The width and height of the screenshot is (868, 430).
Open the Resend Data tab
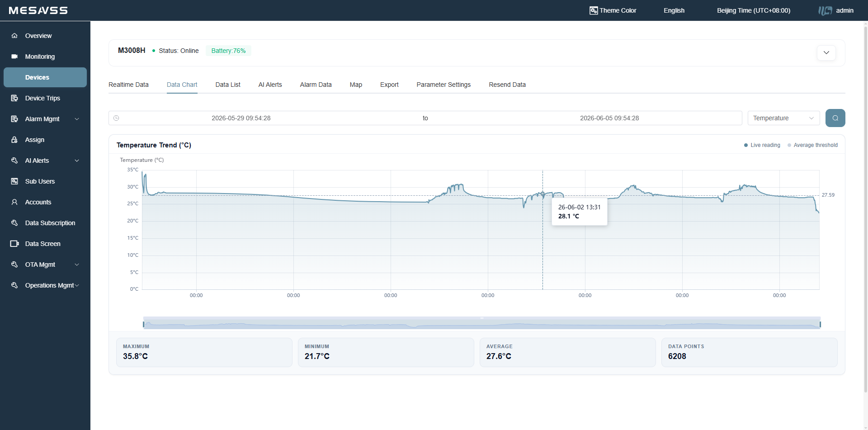(507, 85)
